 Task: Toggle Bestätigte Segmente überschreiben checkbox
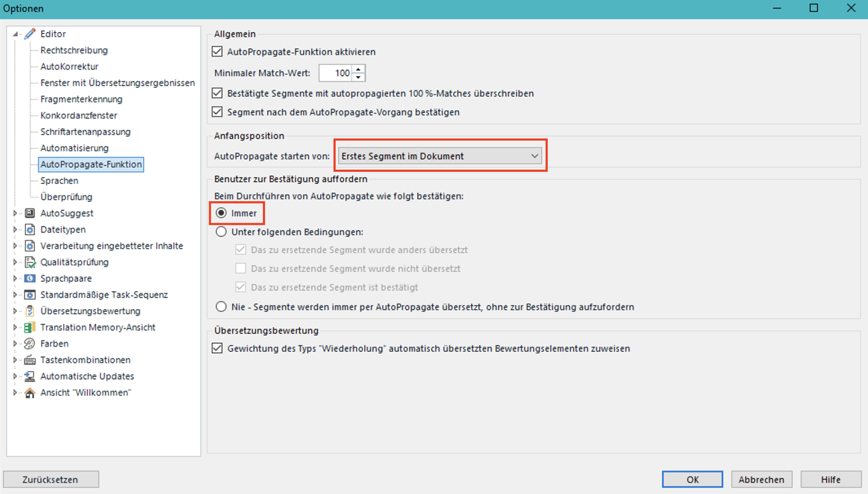217,93
